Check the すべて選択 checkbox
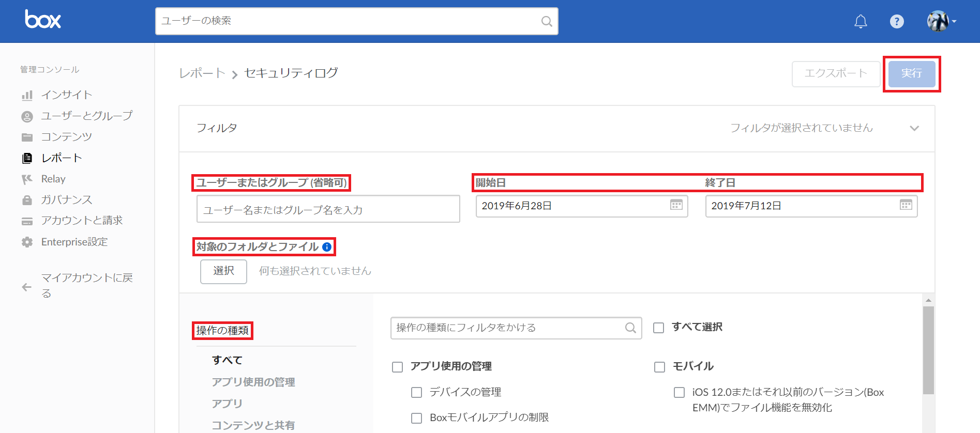The width and height of the screenshot is (980, 433). coord(658,328)
